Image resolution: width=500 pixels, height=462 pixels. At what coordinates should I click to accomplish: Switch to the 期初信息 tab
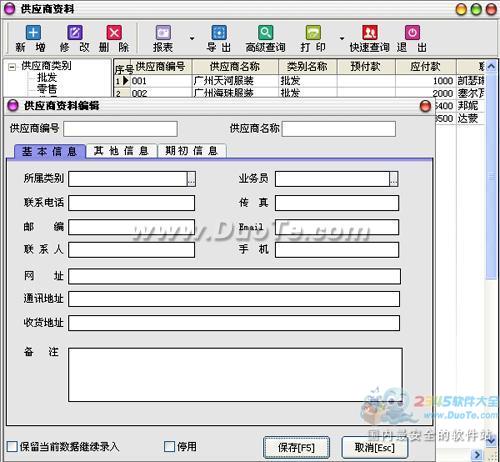tap(192, 151)
